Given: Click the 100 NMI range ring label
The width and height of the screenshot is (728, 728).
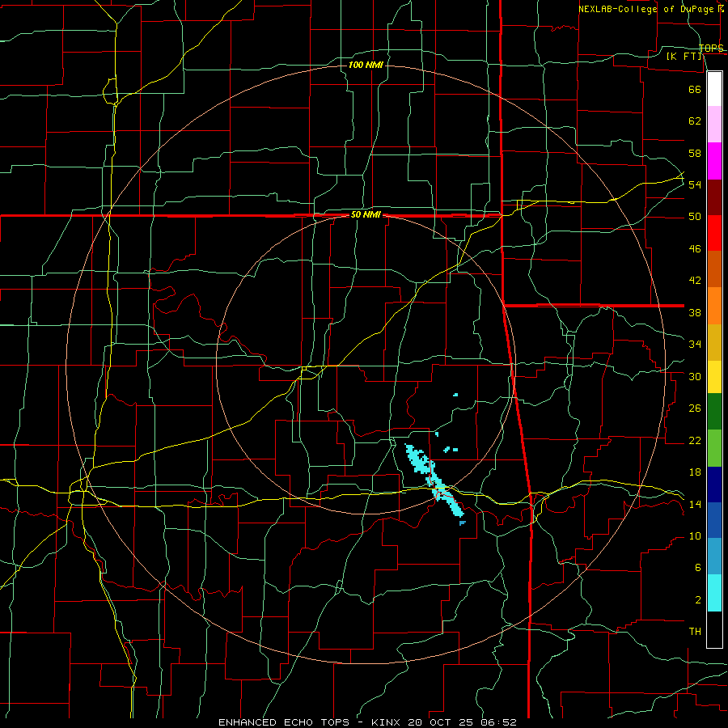Looking at the screenshot, I should pos(366,65).
